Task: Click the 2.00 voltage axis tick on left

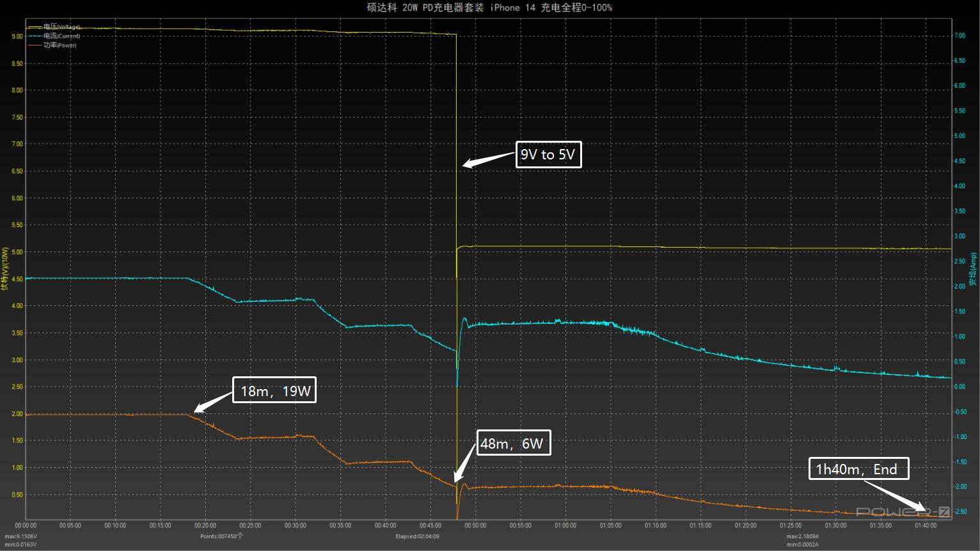Action: pyautogui.click(x=17, y=414)
